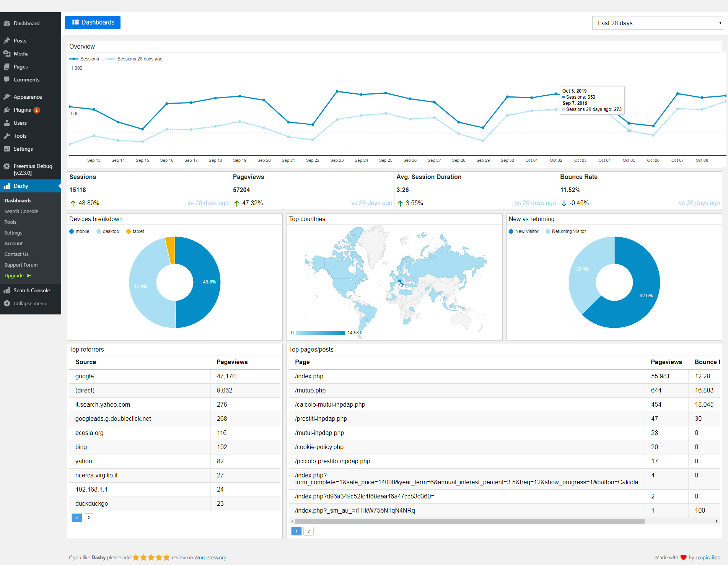The width and height of the screenshot is (728, 565).
Task: Click the Media icon in sidebar
Action: coord(7,54)
